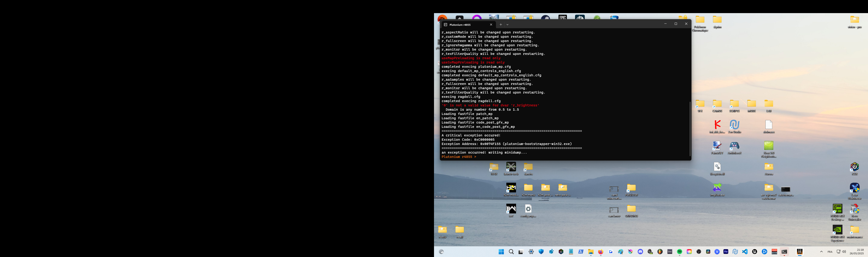Image resolution: width=868 pixels, height=257 pixels.
Task: Open After Effects taskbar icon
Action: tap(726, 252)
